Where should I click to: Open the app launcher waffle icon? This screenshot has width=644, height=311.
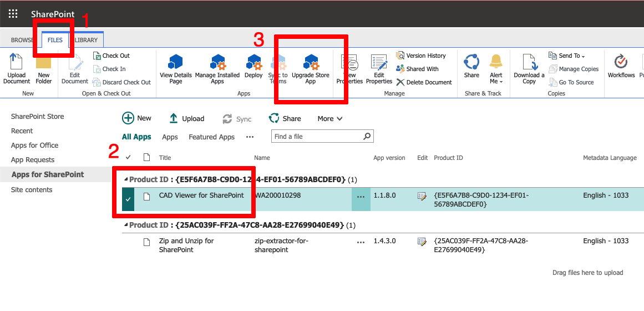pyautogui.click(x=13, y=13)
